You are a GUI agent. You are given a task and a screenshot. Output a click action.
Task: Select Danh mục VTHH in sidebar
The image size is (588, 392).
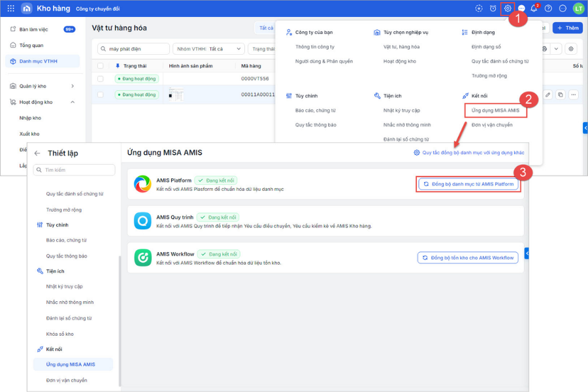click(42, 61)
